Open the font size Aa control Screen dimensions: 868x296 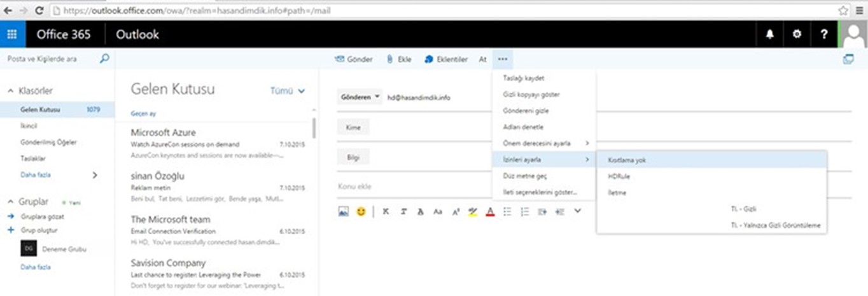[437, 211]
